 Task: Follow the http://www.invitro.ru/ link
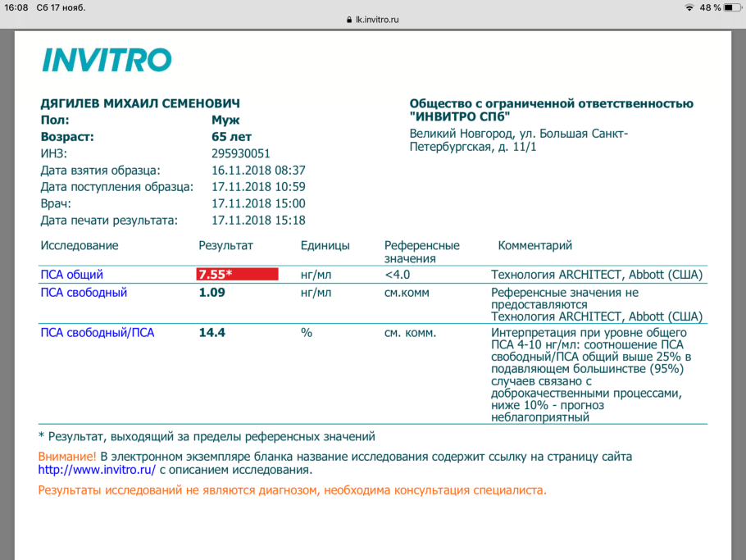(x=97, y=470)
